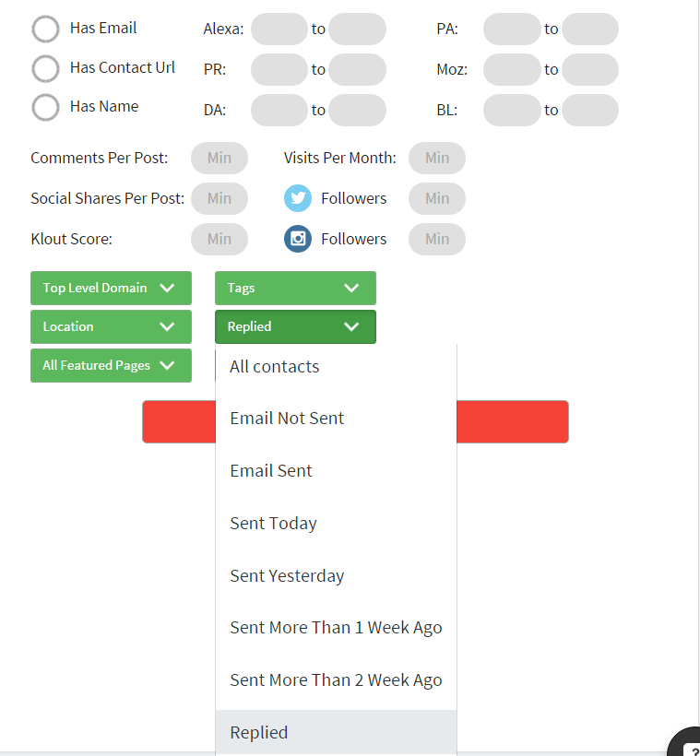Toggle the Has Email radio button

[x=45, y=29]
